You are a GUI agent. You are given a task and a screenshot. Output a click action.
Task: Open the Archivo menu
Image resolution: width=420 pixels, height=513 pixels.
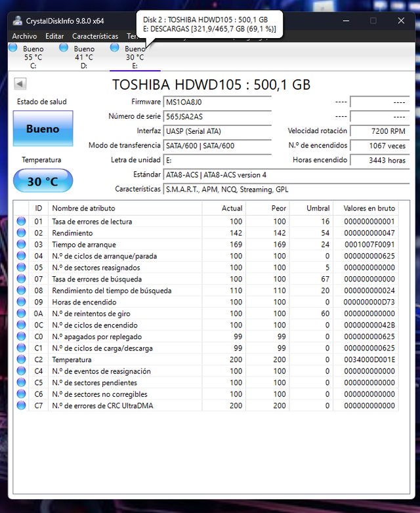click(24, 36)
